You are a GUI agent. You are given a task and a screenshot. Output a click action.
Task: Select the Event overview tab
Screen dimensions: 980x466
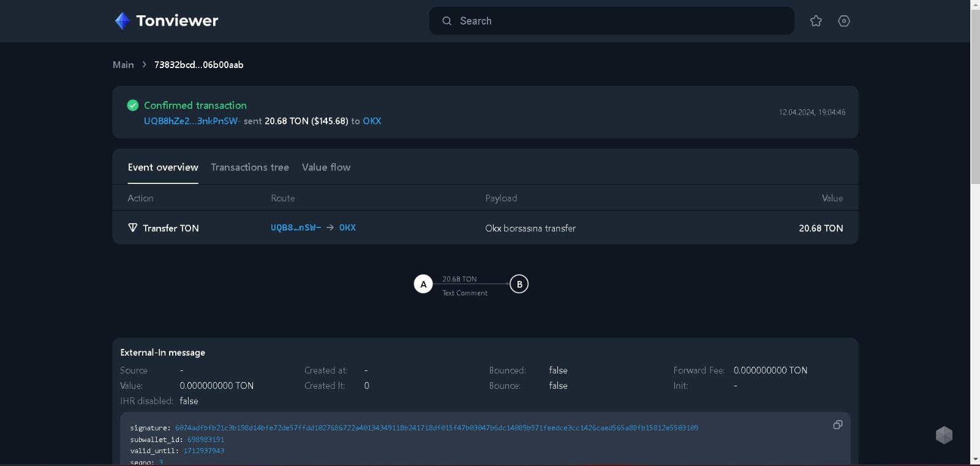(163, 167)
